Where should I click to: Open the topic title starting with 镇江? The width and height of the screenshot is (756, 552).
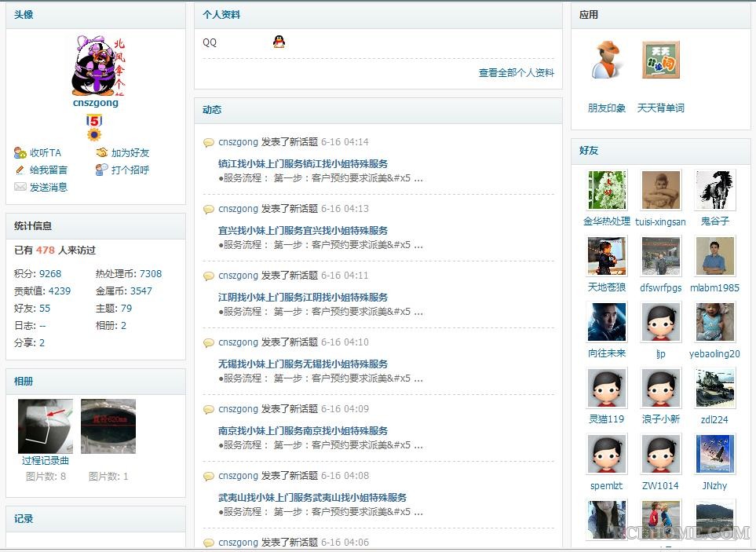tap(303, 164)
